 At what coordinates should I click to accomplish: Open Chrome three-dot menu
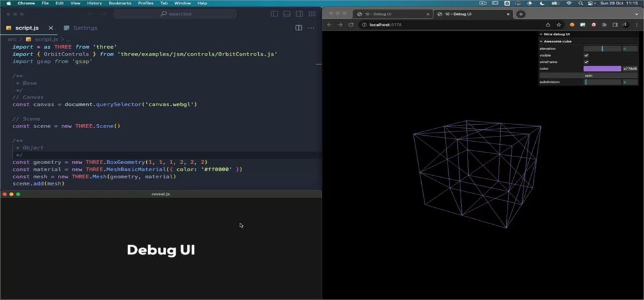636,24
